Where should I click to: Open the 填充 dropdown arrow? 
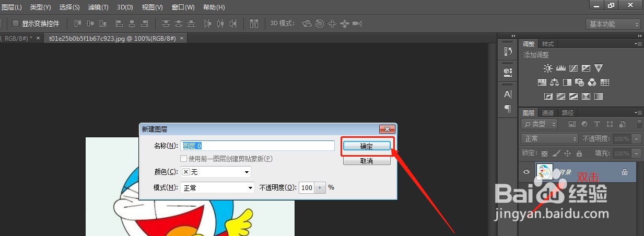(636, 154)
